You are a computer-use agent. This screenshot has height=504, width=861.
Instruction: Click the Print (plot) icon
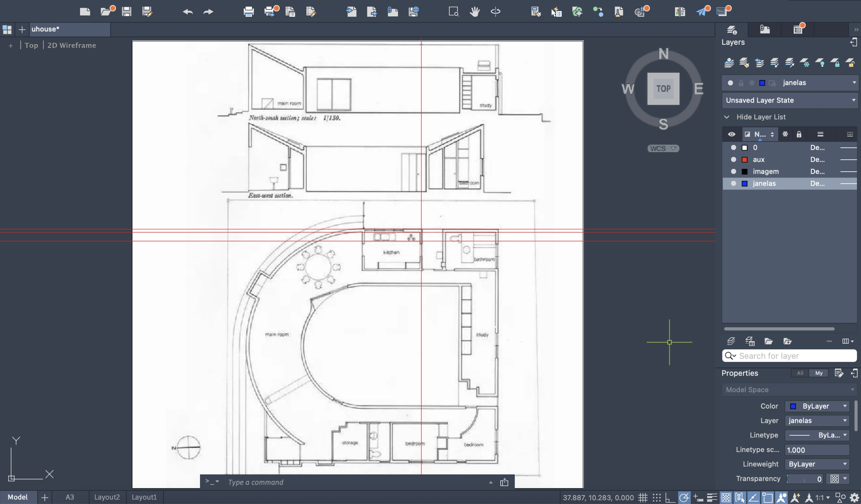pyautogui.click(x=249, y=12)
